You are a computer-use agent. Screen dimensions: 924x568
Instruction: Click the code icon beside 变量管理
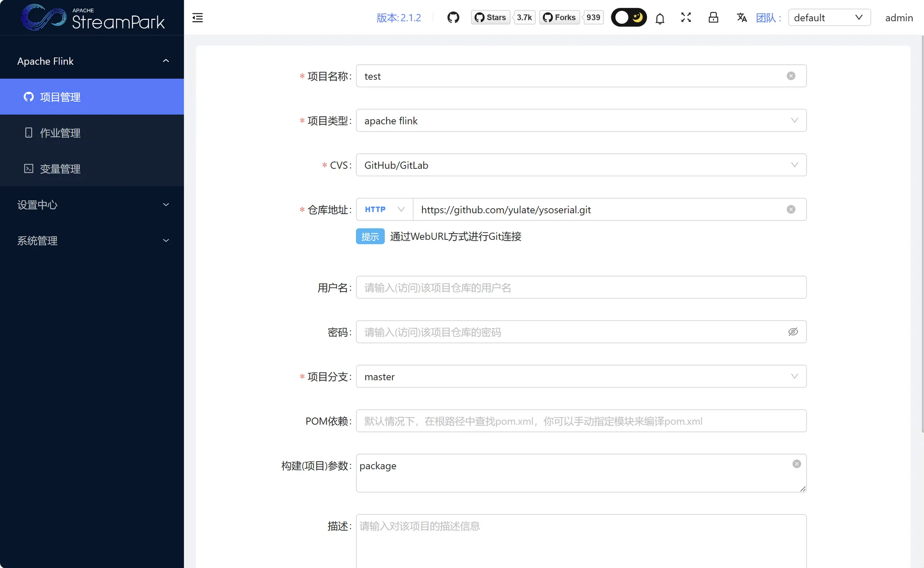coord(28,169)
